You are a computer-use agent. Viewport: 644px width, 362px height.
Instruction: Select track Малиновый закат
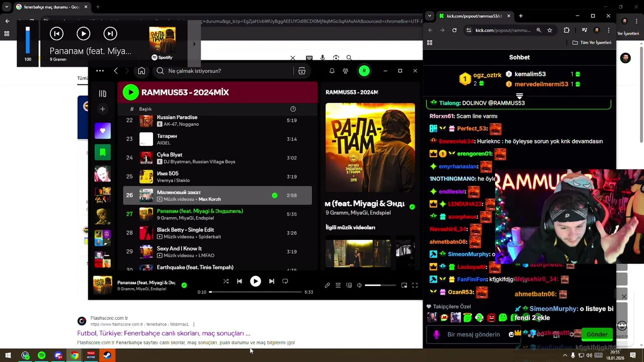point(217,195)
